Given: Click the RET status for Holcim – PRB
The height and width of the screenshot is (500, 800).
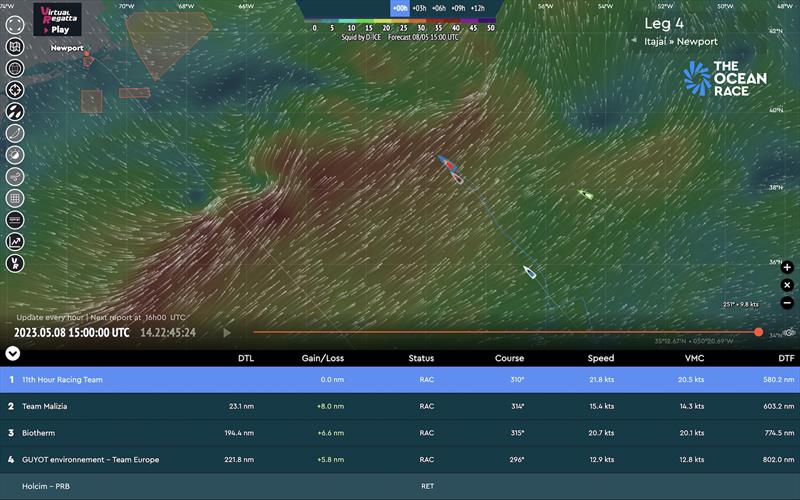Looking at the screenshot, I should (428, 486).
